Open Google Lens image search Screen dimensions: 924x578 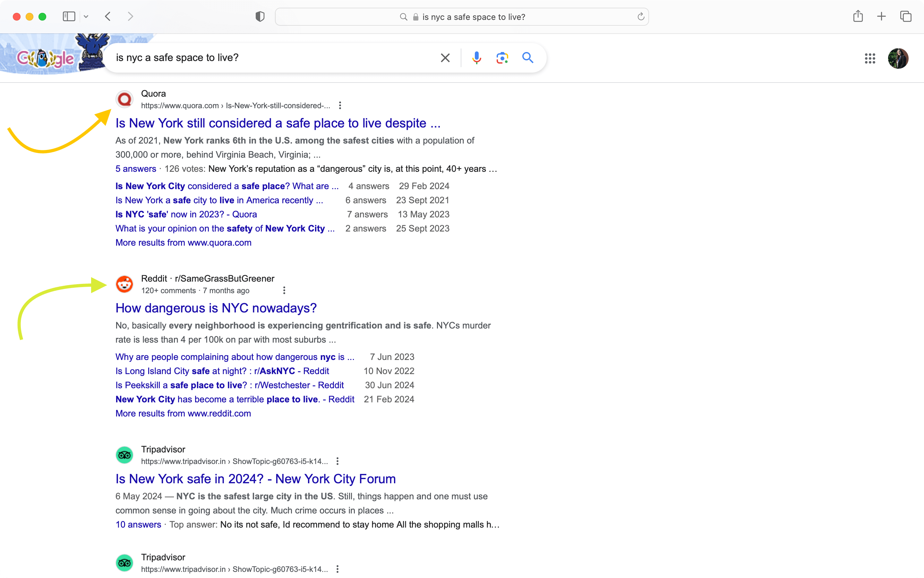pyautogui.click(x=502, y=58)
